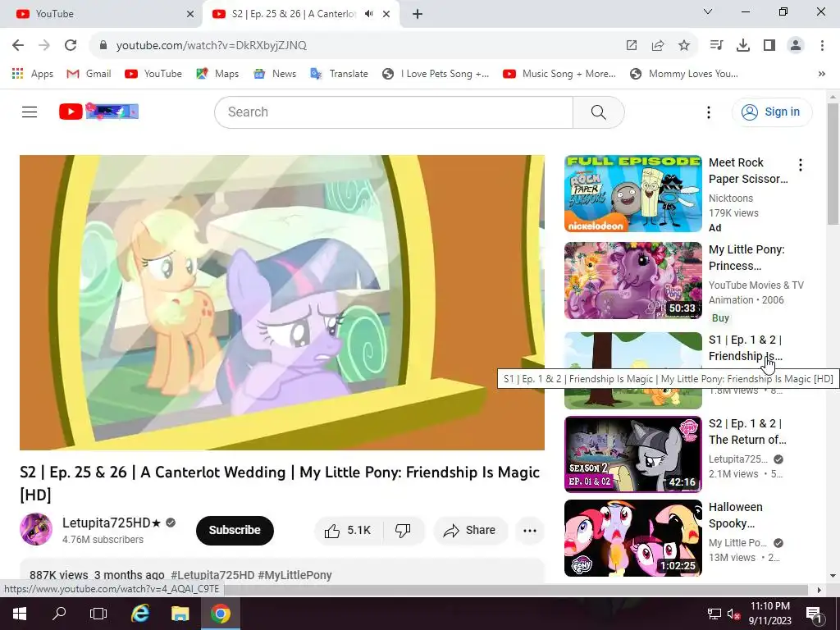Go back using the browser back arrow
The width and height of the screenshot is (840, 630).
click(18, 46)
